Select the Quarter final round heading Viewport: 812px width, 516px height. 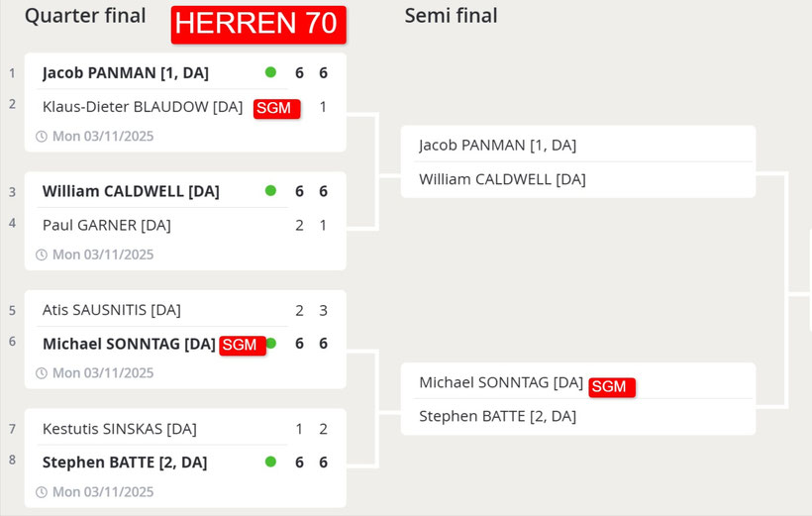pyautogui.click(x=85, y=16)
